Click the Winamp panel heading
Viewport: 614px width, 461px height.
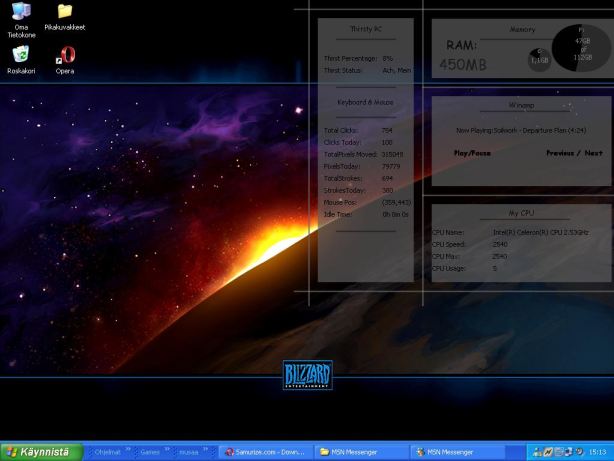521,105
